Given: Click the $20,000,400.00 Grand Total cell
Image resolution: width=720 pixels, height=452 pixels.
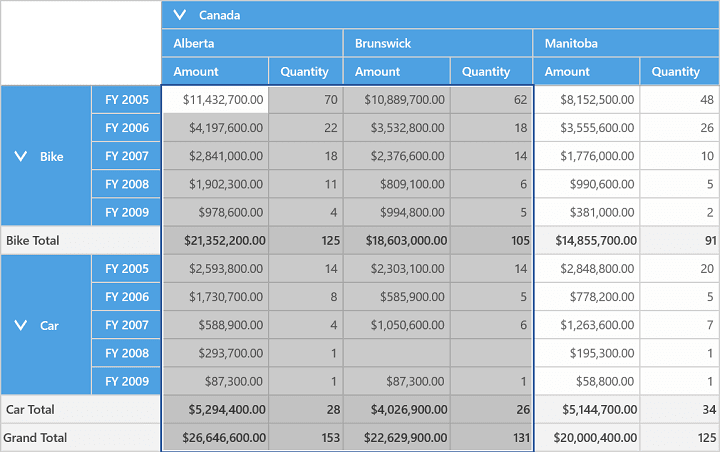Looking at the screenshot, I should pos(586,438).
